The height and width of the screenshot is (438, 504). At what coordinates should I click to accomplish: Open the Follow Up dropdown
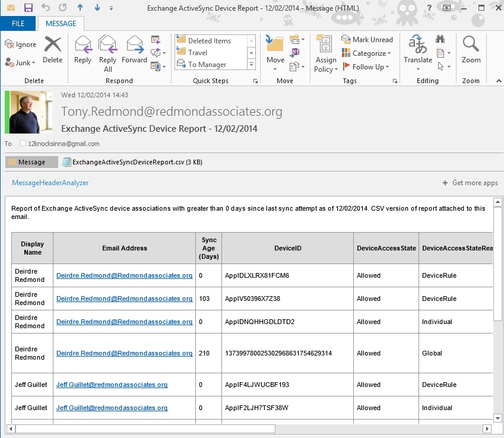point(365,66)
